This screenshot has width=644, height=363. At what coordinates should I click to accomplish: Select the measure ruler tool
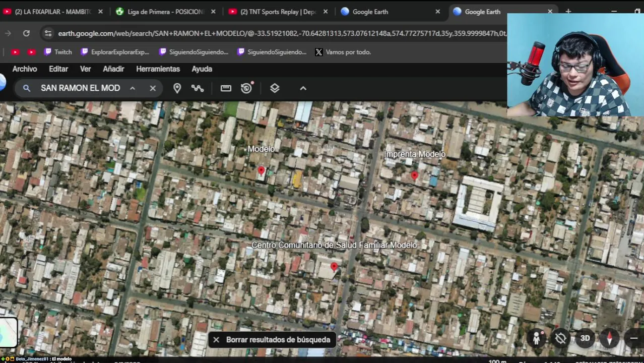[x=226, y=88]
